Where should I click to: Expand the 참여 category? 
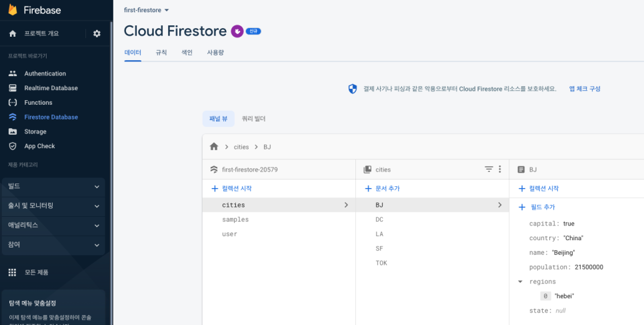click(53, 245)
